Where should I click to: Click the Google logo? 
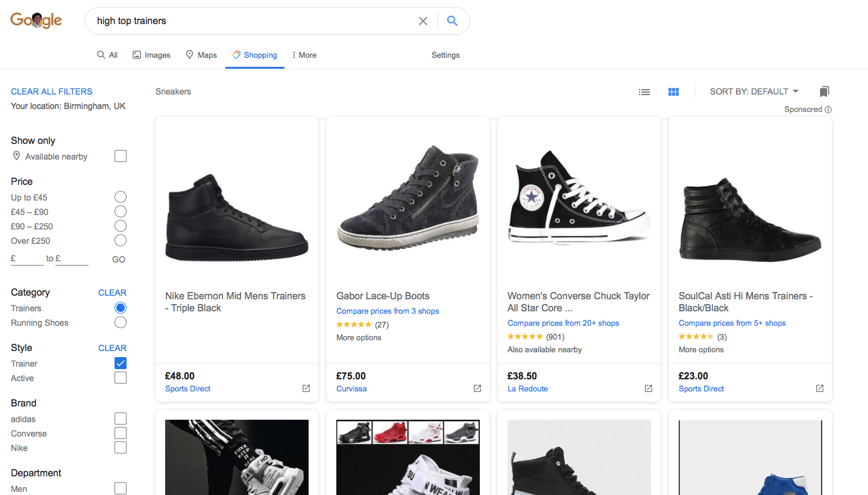36,20
